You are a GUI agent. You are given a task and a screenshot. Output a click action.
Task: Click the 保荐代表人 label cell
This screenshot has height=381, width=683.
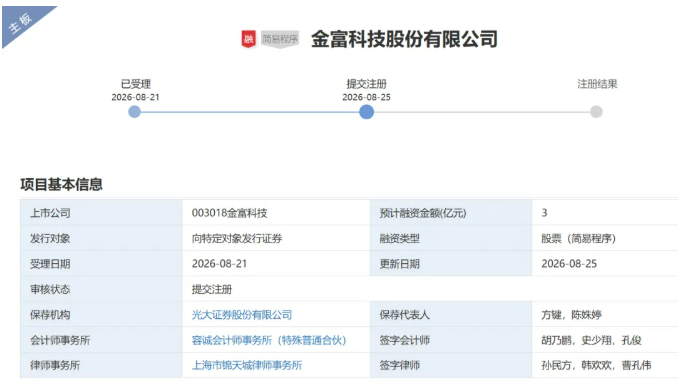(451, 315)
